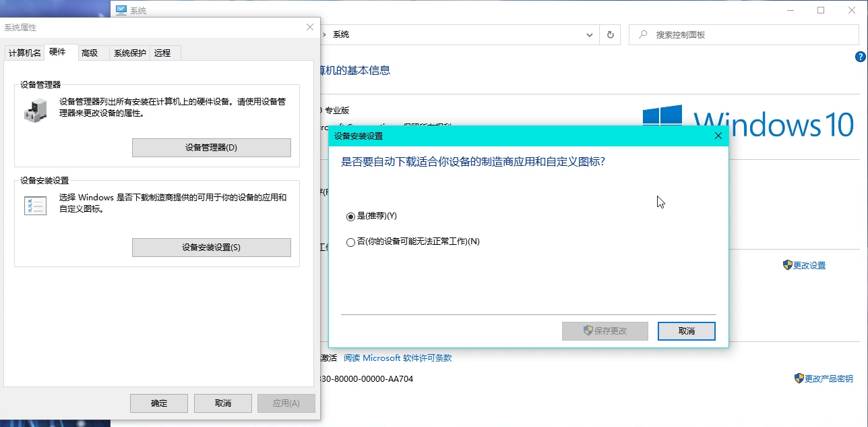Maximize the 系统 window
868x427 pixels.
pos(821,10)
